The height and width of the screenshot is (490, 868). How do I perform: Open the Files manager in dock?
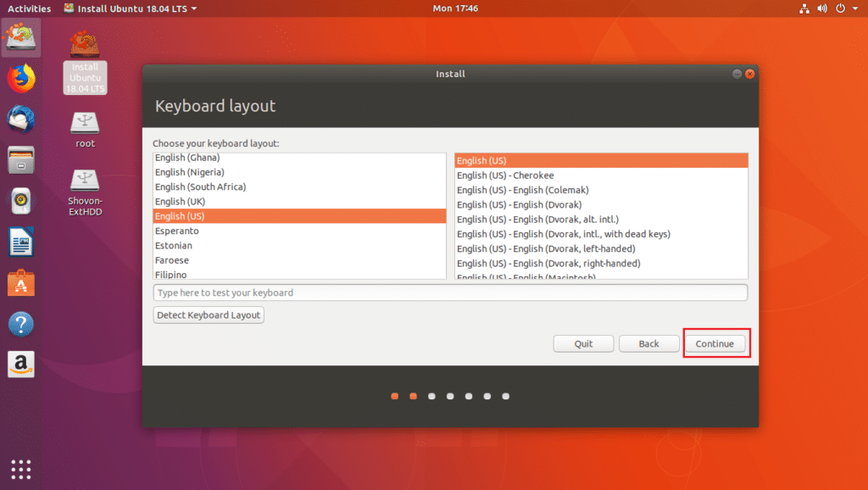21,160
